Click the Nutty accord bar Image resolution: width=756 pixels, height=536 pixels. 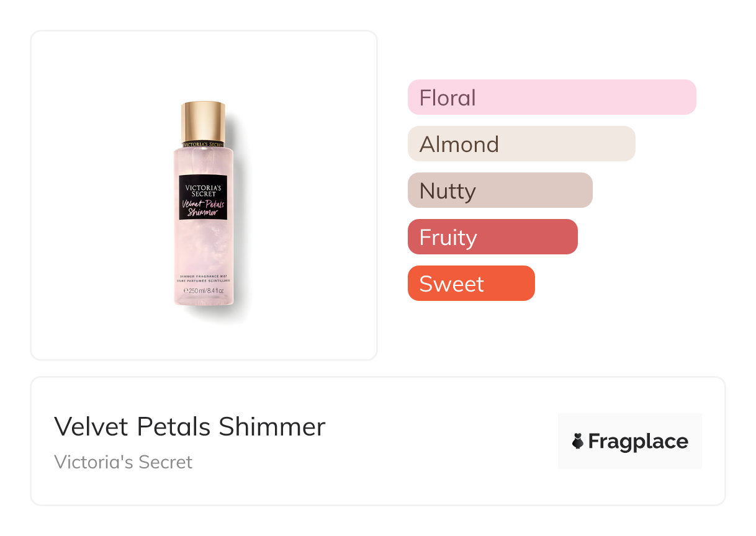point(500,190)
